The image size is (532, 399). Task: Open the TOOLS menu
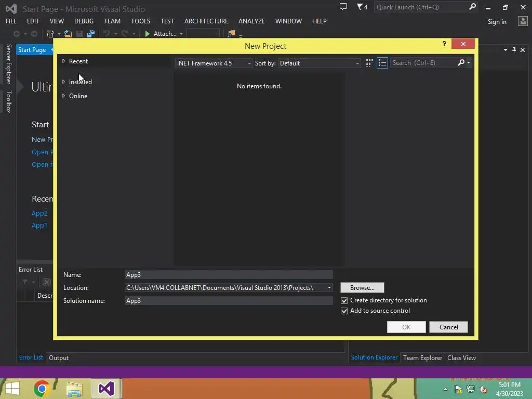click(x=140, y=21)
